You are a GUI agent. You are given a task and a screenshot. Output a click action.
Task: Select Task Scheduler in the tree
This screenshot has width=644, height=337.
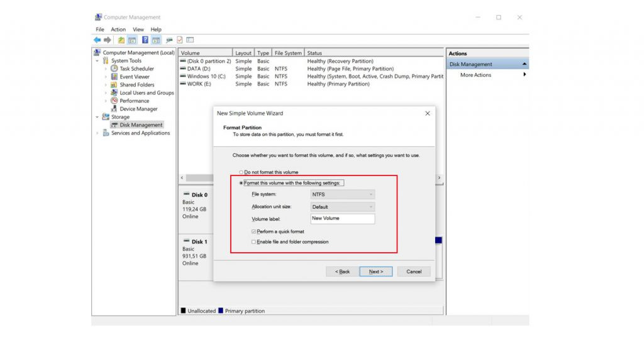(x=136, y=69)
